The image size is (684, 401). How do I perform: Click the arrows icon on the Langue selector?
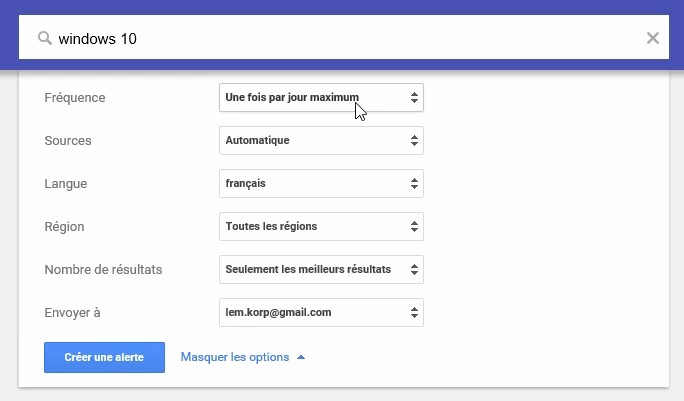[x=414, y=184]
